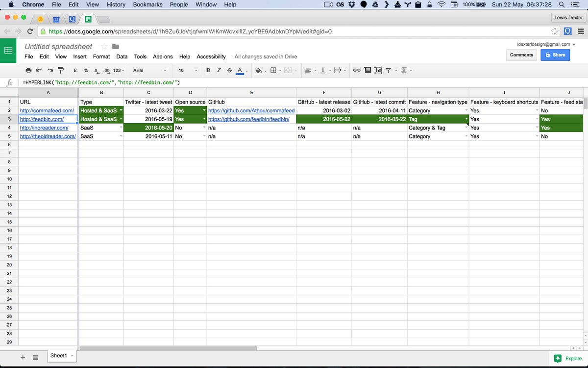The height and width of the screenshot is (368, 588).
Task: Apply percent format with the % button
Action: tap(86, 70)
